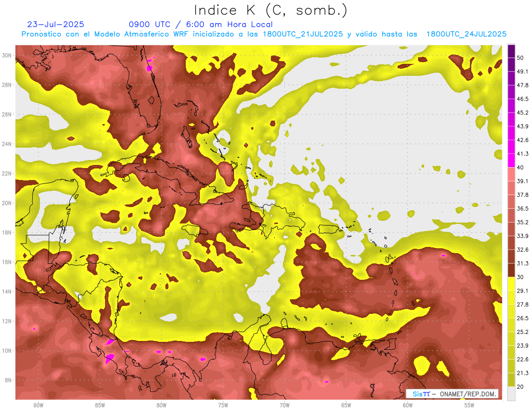Select the gray swatch below 20 on colorbar

pos(511,393)
